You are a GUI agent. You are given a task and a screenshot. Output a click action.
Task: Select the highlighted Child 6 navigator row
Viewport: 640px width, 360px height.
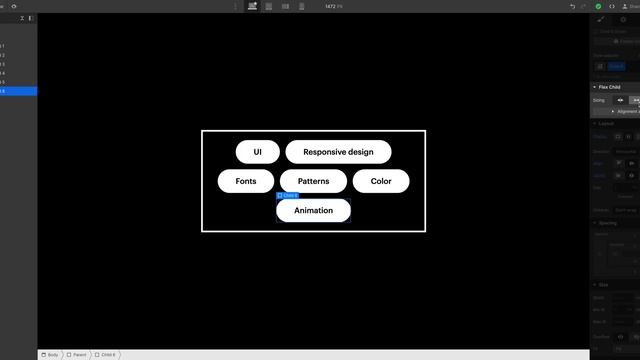click(18, 91)
